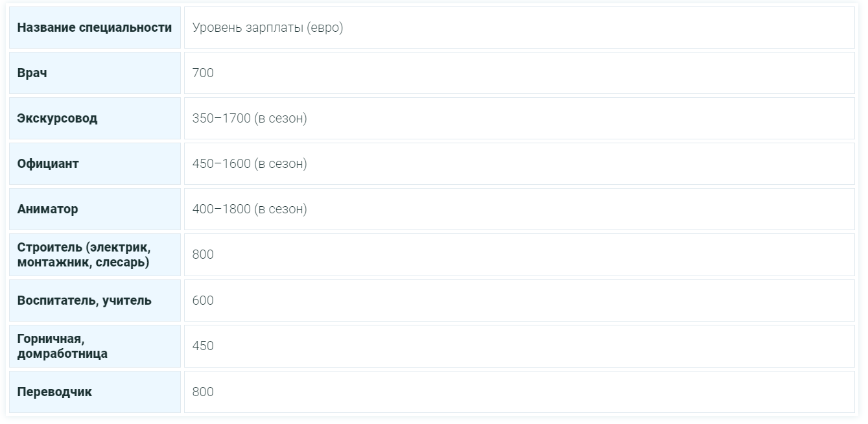Click the 'Название специальности' header cell
The height and width of the screenshot is (424, 868).
pyautogui.click(x=95, y=28)
